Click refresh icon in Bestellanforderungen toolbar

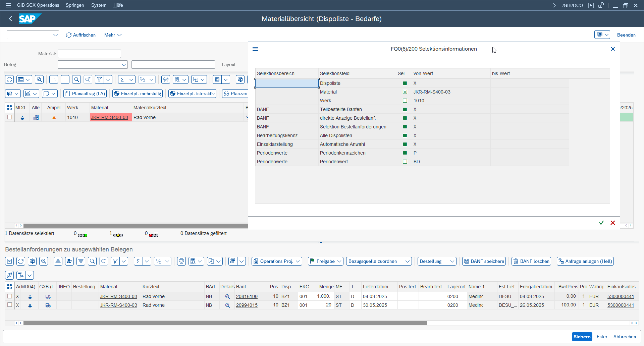tap(21, 261)
